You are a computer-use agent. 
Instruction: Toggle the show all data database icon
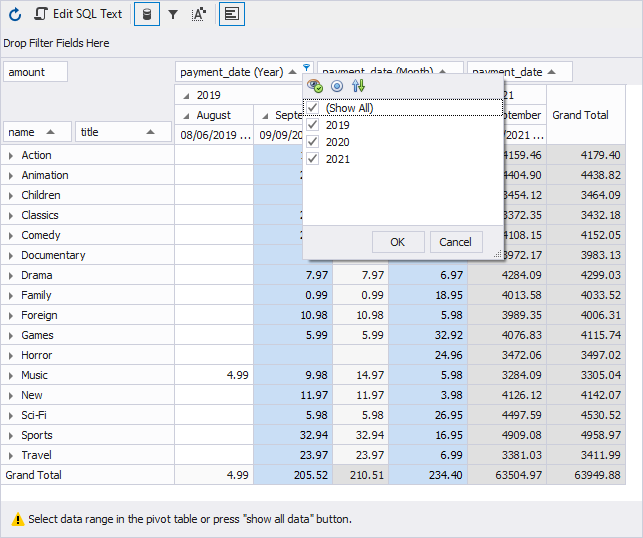point(146,14)
